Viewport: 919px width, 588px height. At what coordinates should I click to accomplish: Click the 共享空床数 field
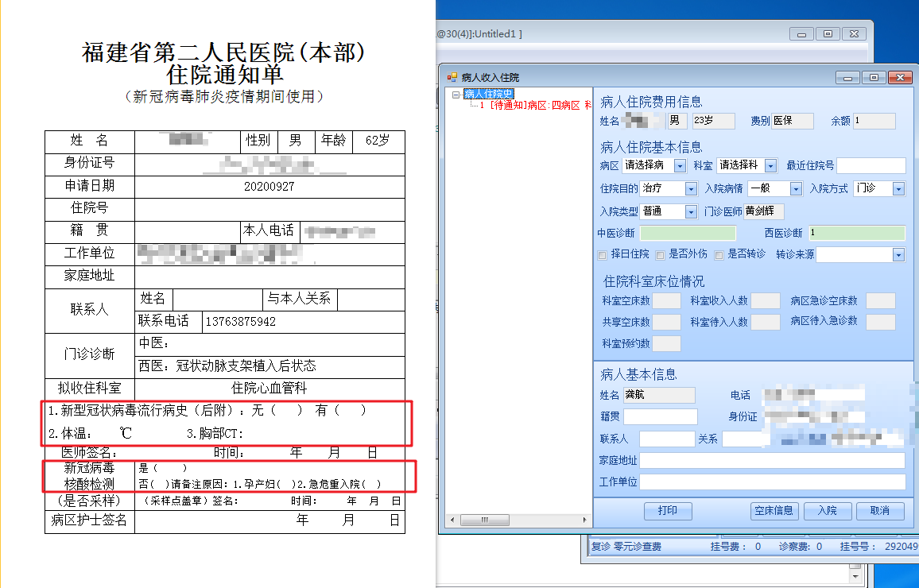[x=666, y=322]
